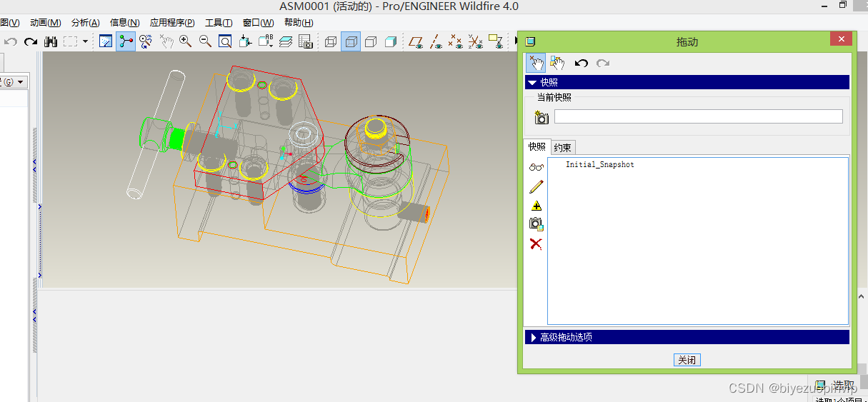868x402 pixels.
Task: Toggle datum planes display
Action: tap(416, 41)
